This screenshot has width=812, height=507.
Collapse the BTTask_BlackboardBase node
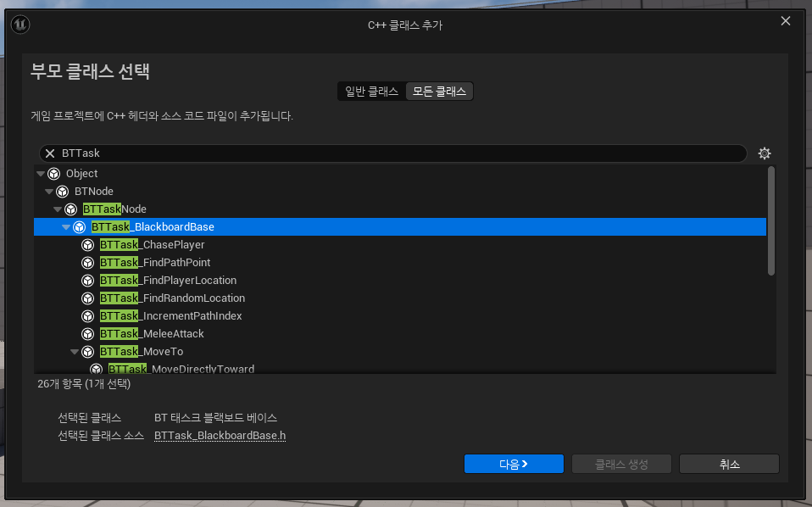click(66, 227)
